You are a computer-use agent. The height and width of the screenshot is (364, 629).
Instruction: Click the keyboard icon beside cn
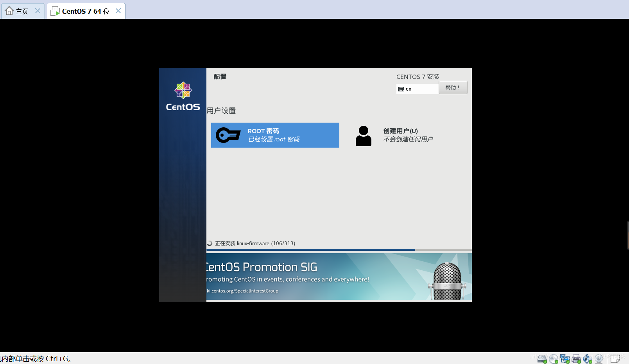tap(401, 89)
